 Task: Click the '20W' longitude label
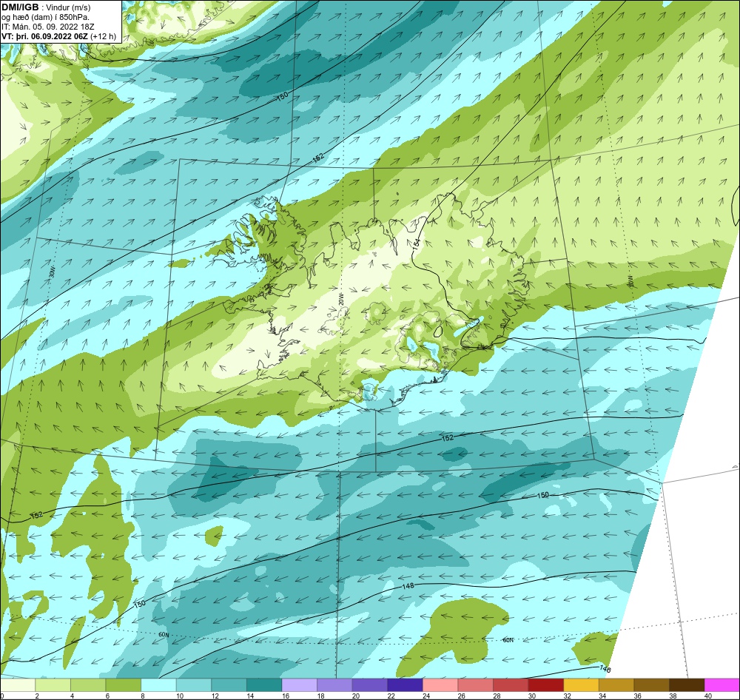click(x=340, y=299)
